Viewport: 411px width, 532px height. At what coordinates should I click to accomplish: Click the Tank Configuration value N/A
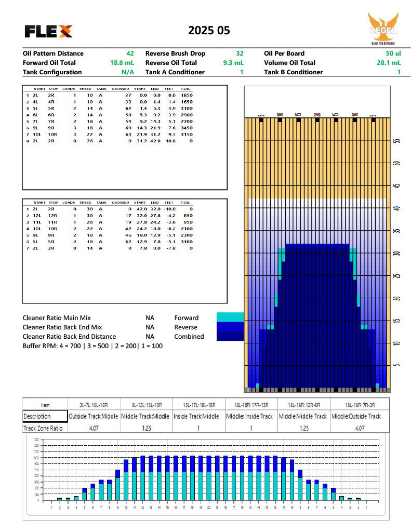click(x=128, y=72)
